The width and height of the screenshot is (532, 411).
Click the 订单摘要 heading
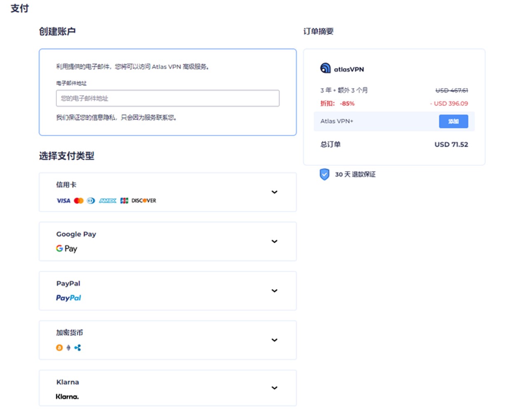(319, 31)
